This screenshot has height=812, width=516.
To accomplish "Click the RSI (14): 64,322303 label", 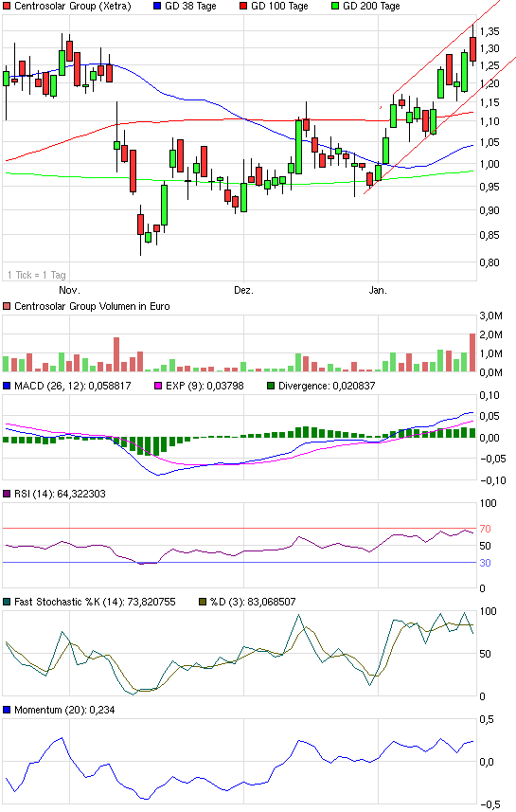I will (60, 494).
